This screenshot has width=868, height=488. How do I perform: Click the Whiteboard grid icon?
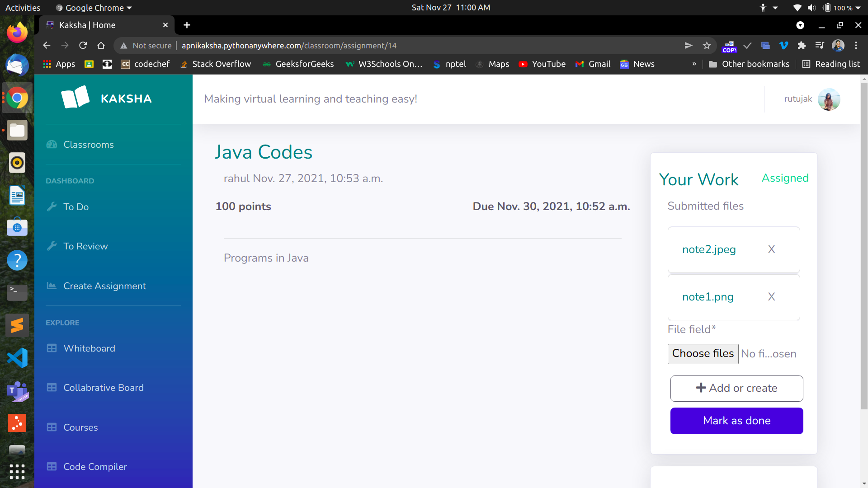click(x=52, y=348)
